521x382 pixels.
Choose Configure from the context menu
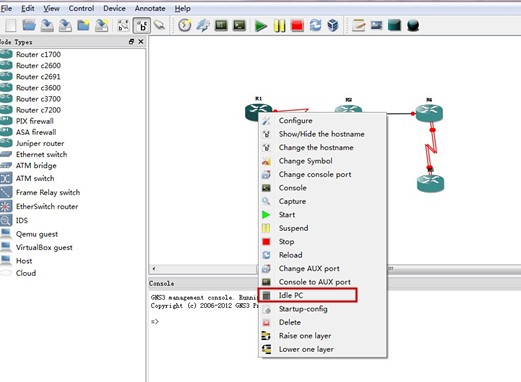coord(322,121)
